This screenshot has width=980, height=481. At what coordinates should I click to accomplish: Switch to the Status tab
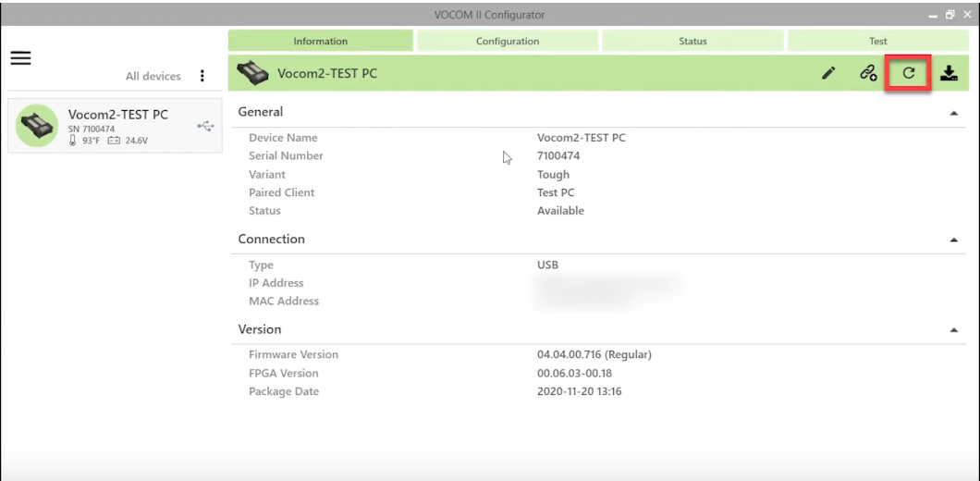692,42
